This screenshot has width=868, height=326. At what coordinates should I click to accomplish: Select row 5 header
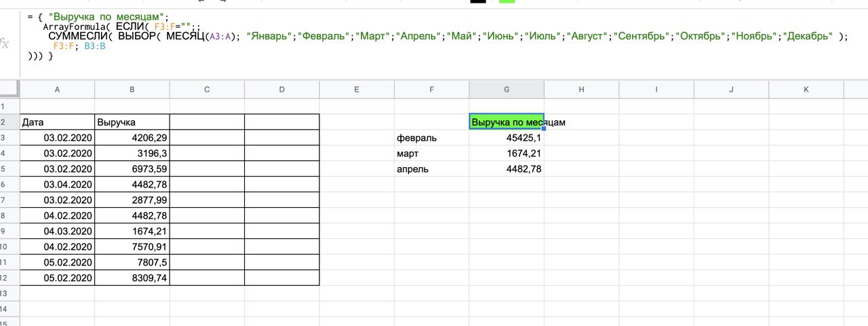[x=9, y=169]
